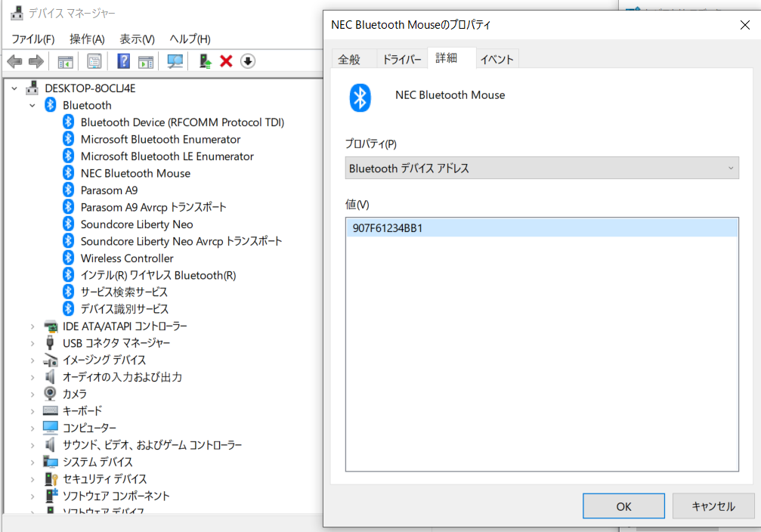Select Microsoft Bluetooth LE Enumerator
Screen dimensions: 761x532
click(x=167, y=156)
